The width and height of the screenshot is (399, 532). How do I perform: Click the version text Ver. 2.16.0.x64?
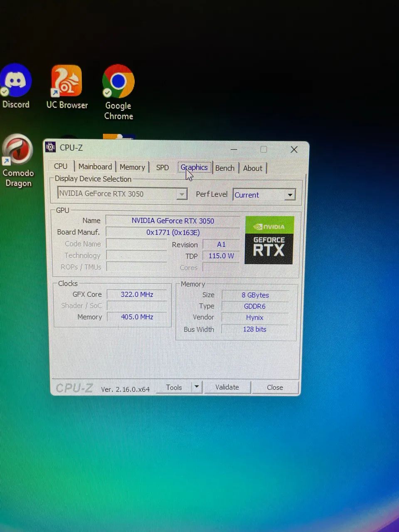(125, 389)
